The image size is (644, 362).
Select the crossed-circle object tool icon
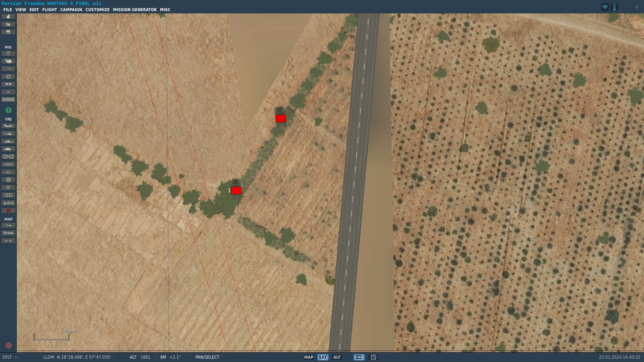[8, 187]
